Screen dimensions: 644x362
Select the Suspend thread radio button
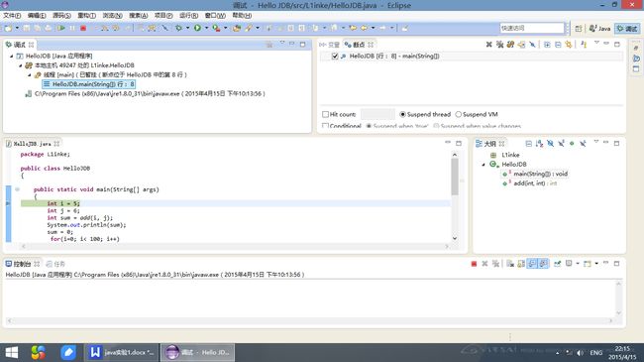point(402,114)
